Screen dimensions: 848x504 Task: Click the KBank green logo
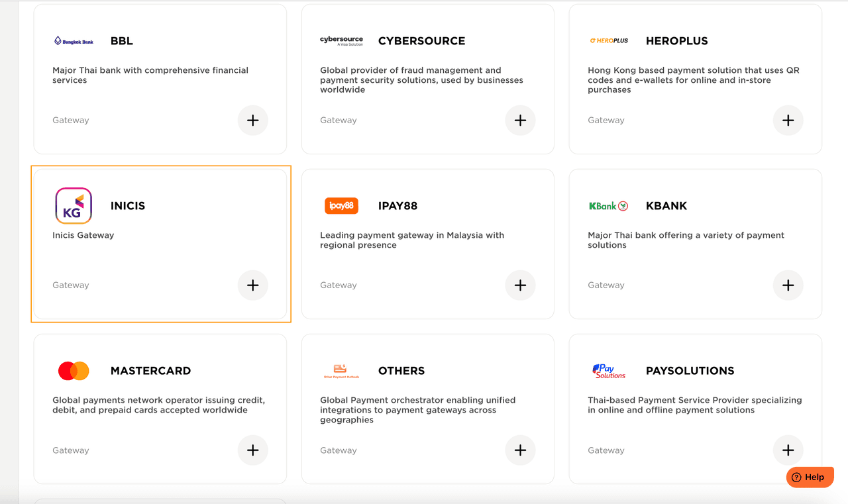pyautogui.click(x=608, y=206)
